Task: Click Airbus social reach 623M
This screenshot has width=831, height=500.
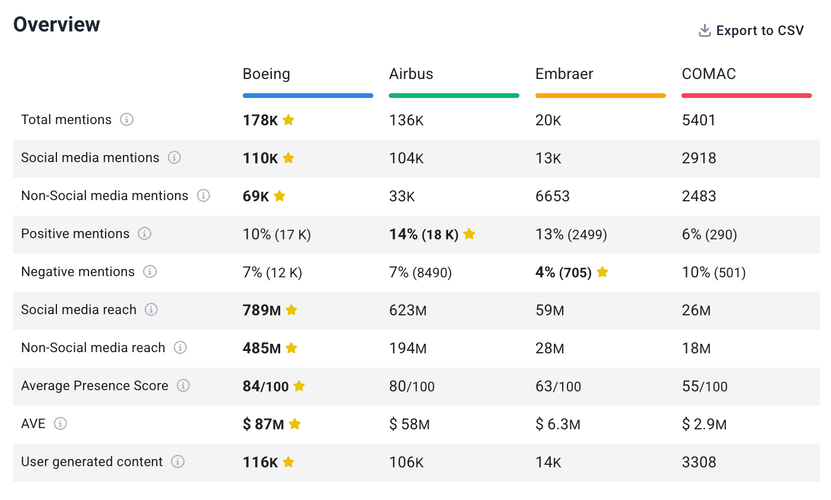Action: tap(408, 310)
